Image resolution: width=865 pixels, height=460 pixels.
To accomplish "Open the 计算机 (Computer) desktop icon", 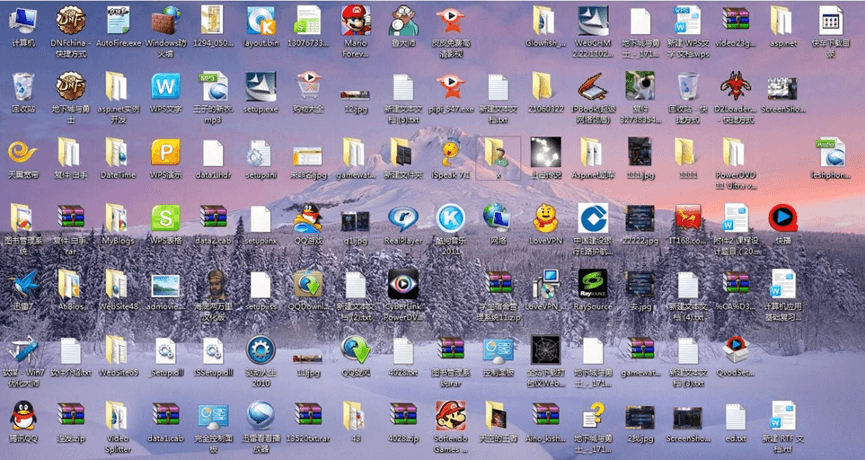I will click(x=22, y=20).
